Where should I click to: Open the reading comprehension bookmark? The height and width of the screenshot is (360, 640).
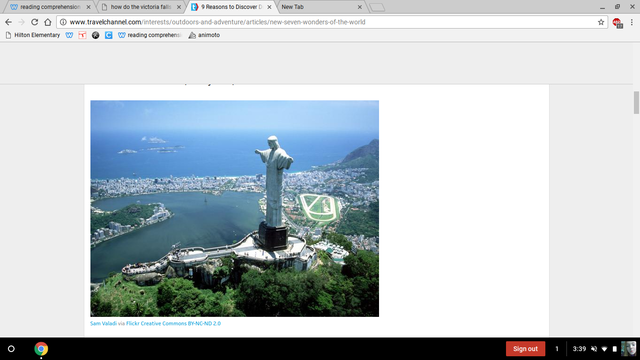149,35
